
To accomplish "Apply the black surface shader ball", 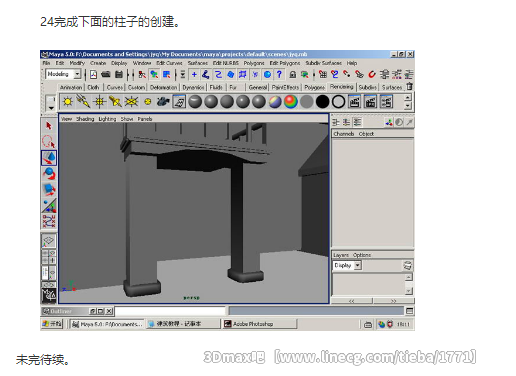I will pos(322,102).
